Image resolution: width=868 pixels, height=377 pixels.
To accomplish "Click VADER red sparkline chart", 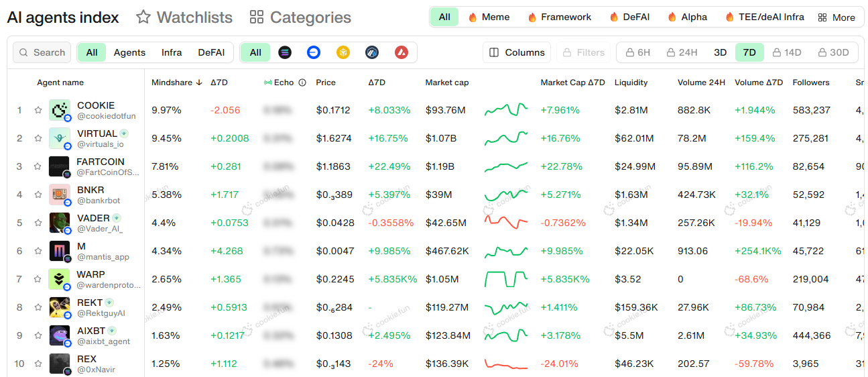I will 506,221.
